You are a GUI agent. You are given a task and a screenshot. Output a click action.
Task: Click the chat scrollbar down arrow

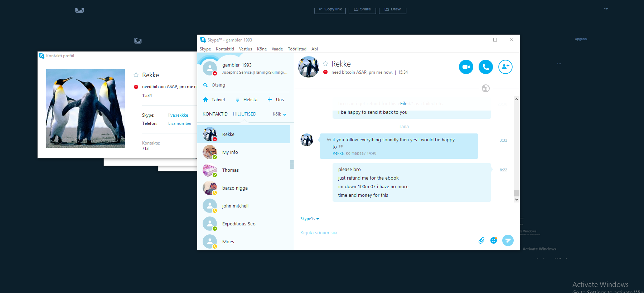pyautogui.click(x=517, y=200)
